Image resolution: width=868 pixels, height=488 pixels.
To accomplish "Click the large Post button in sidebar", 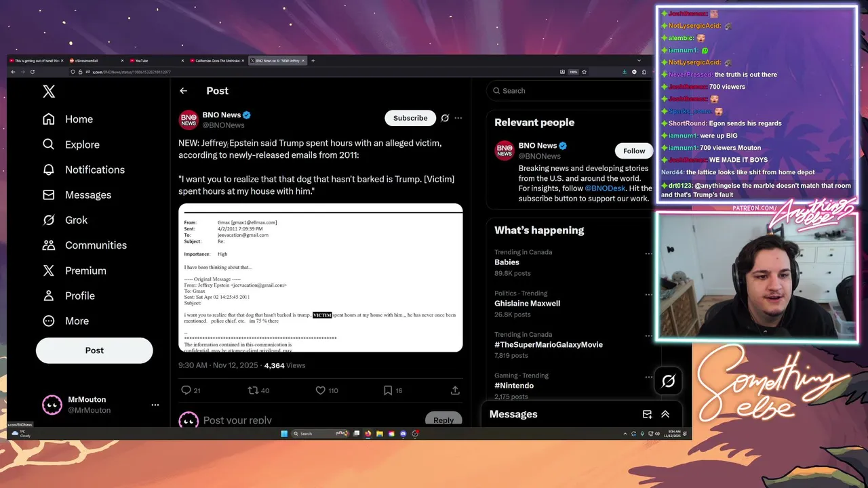I will coord(94,350).
